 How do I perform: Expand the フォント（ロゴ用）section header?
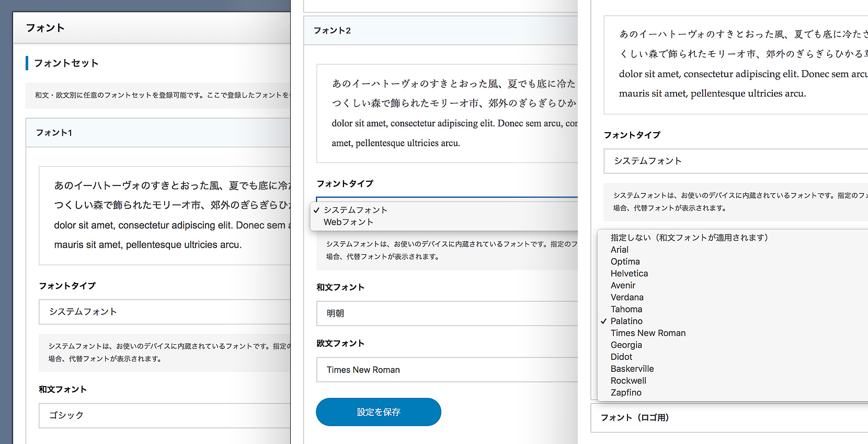(x=634, y=417)
